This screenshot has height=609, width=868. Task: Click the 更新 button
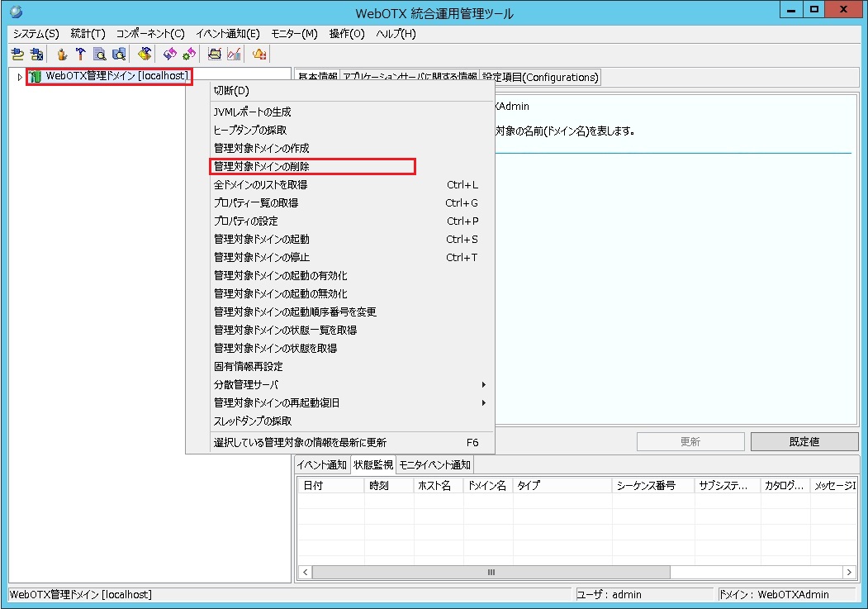point(690,441)
